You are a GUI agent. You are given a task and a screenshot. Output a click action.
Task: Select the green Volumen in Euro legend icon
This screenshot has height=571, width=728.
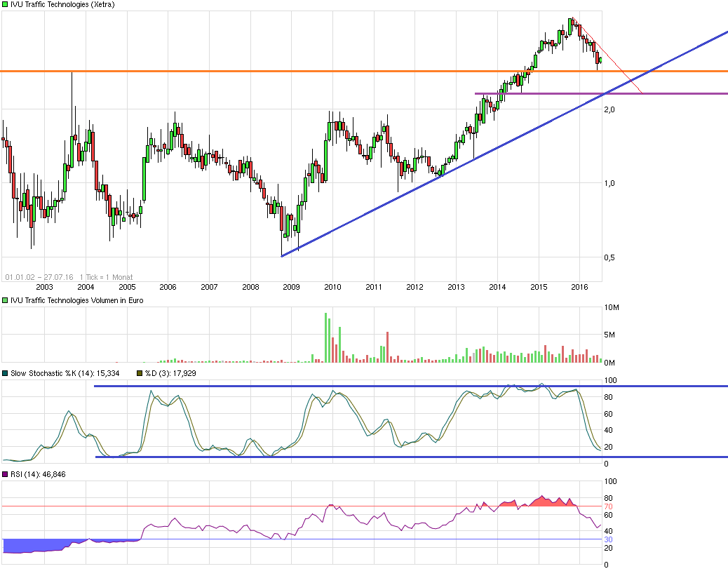coord(5,300)
